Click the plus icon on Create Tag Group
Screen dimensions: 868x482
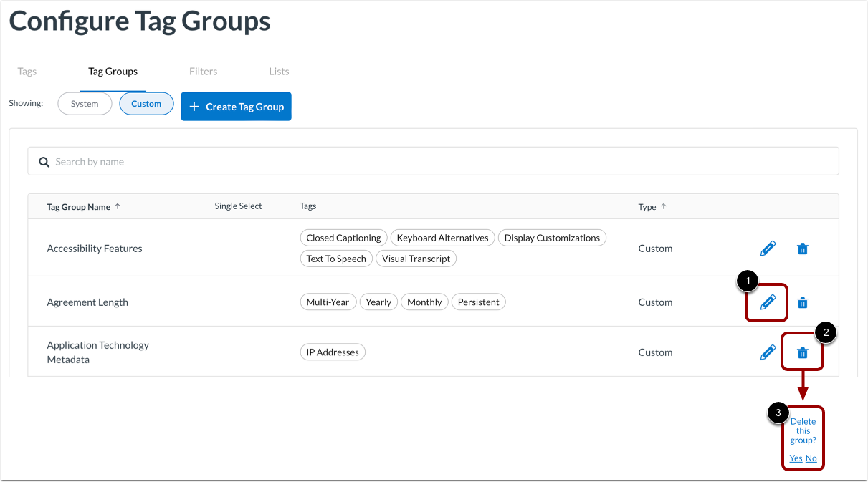194,106
